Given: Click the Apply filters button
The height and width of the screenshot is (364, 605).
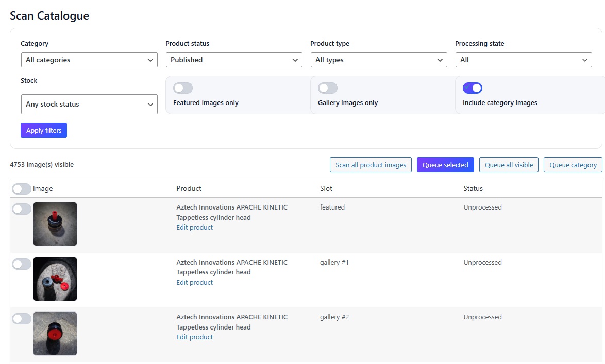Looking at the screenshot, I should [43, 130].
